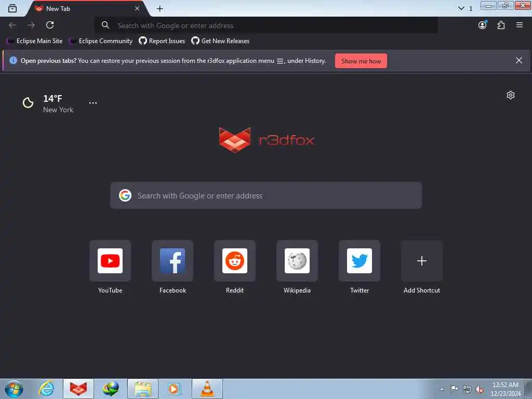
Task: Click the r3dfox logo on page
Action: (267, 140)
